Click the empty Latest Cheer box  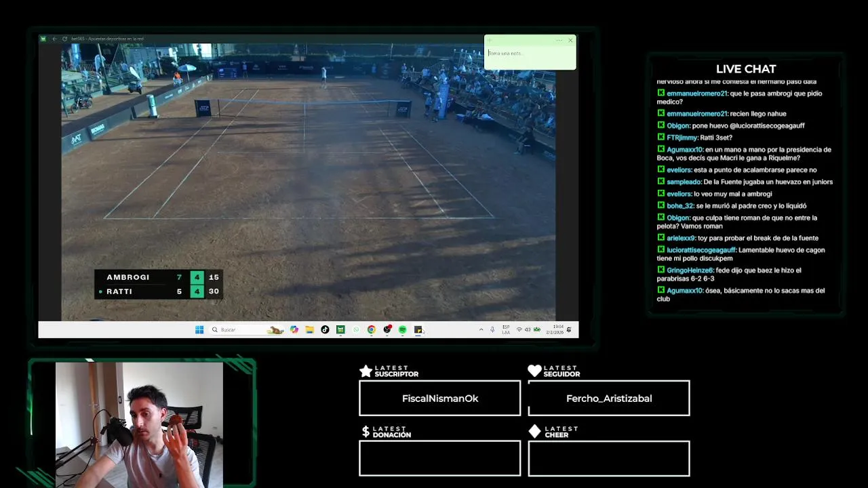[x=609, y=458]
